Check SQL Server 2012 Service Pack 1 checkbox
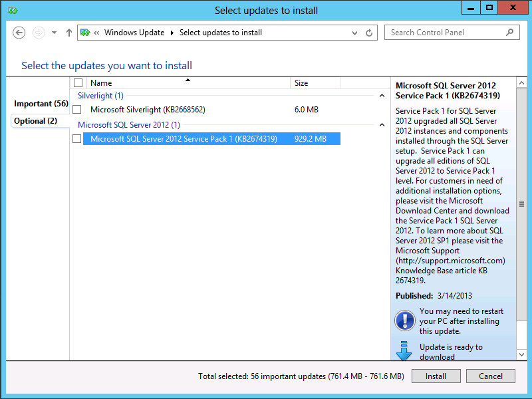Viewport: 532px width, 399px height. coord(77,139)
